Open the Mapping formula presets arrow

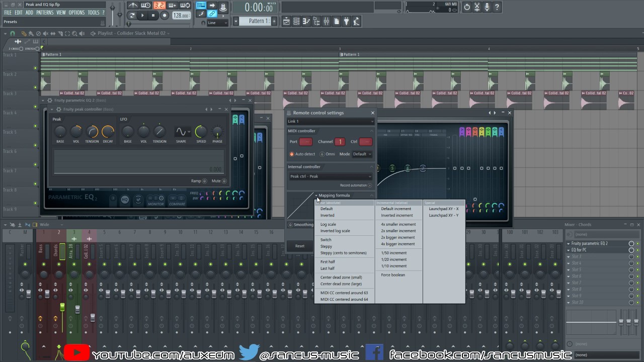tap(316, 195)
